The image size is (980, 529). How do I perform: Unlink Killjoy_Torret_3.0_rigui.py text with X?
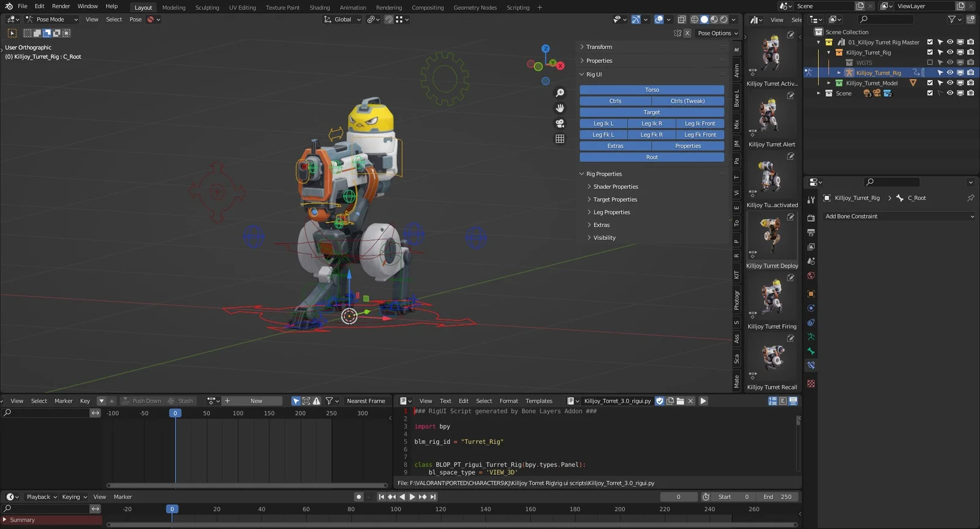pyautogui.click(x=691, y=401)
